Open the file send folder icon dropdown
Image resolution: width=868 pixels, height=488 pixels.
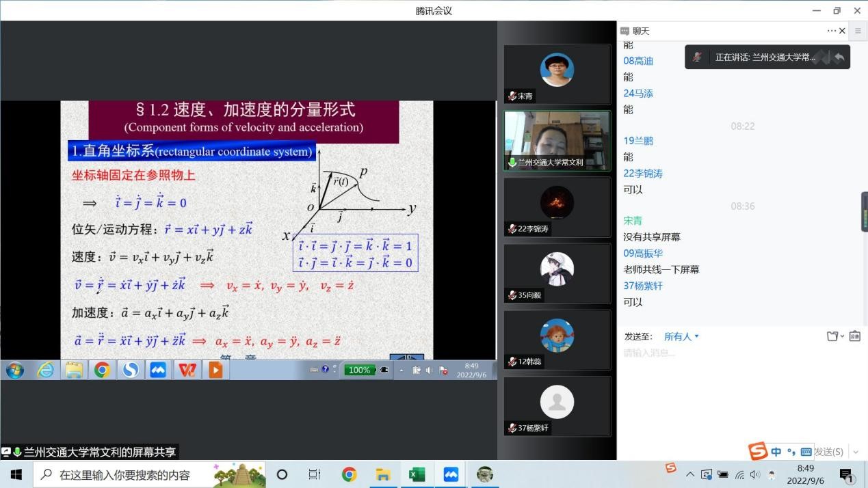(x=834, y=336)
